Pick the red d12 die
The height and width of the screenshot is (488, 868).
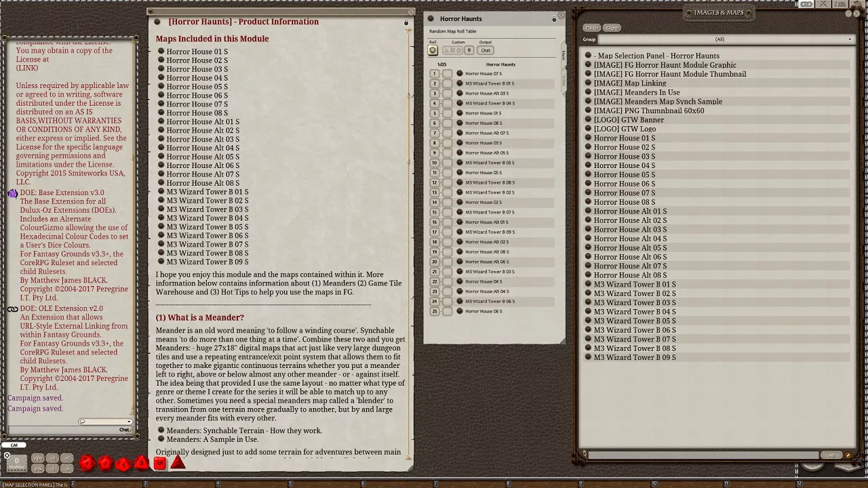click(x=106, y=464)
